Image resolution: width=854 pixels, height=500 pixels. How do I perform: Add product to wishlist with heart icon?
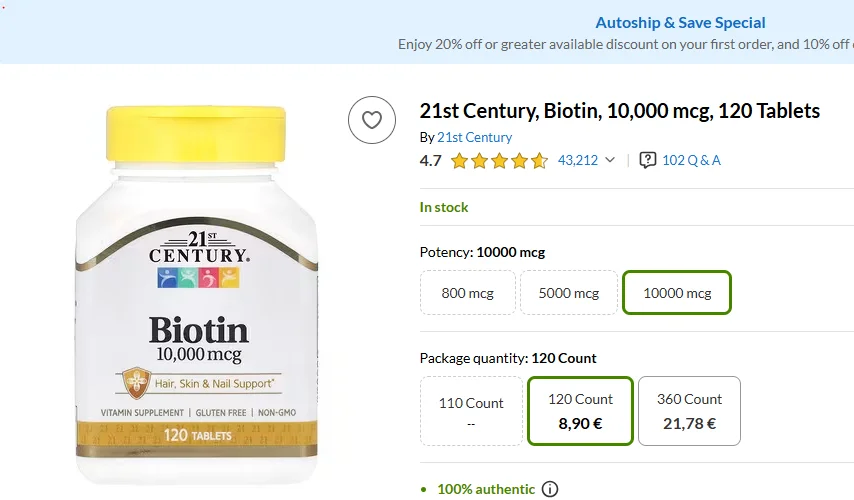[372, 121]
